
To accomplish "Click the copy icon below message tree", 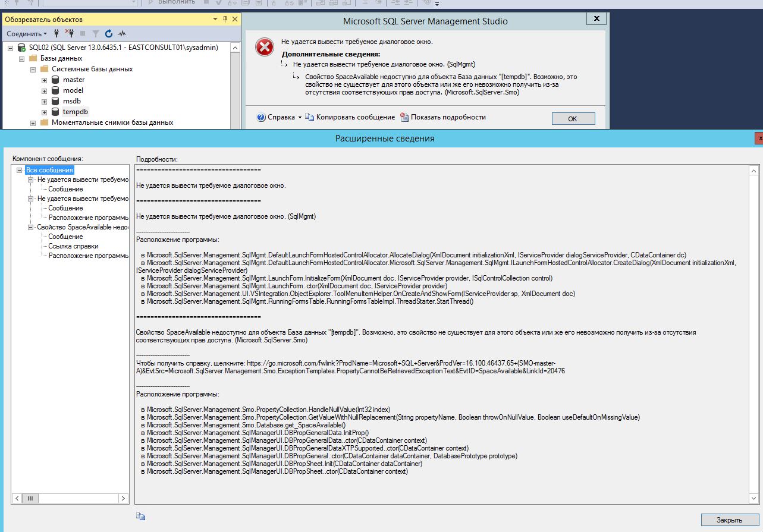I will pyautogui.click(x=140, y=516).
